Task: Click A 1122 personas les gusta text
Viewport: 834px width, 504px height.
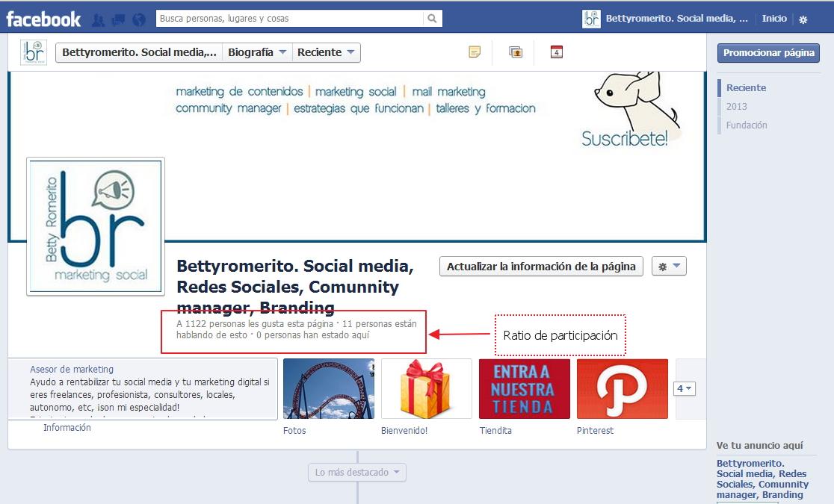Action: tap(255, 324)
